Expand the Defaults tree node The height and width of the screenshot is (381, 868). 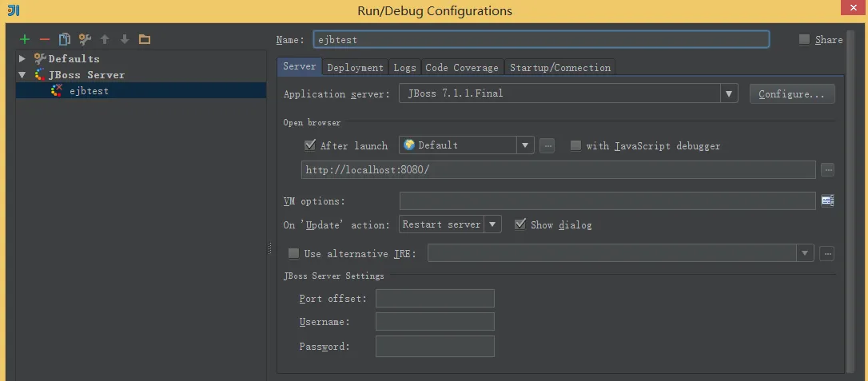(x=22, y=58)
